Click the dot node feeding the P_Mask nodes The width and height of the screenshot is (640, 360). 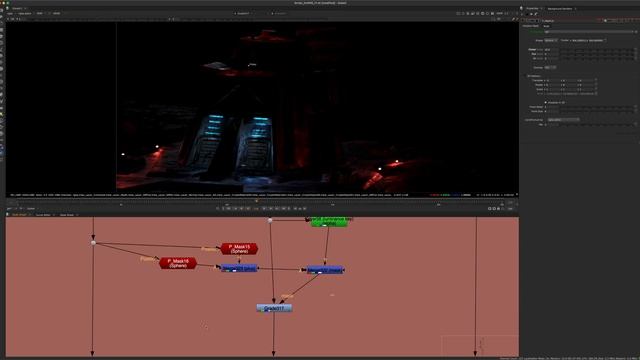pyautogui.click(x=93, y=243)
